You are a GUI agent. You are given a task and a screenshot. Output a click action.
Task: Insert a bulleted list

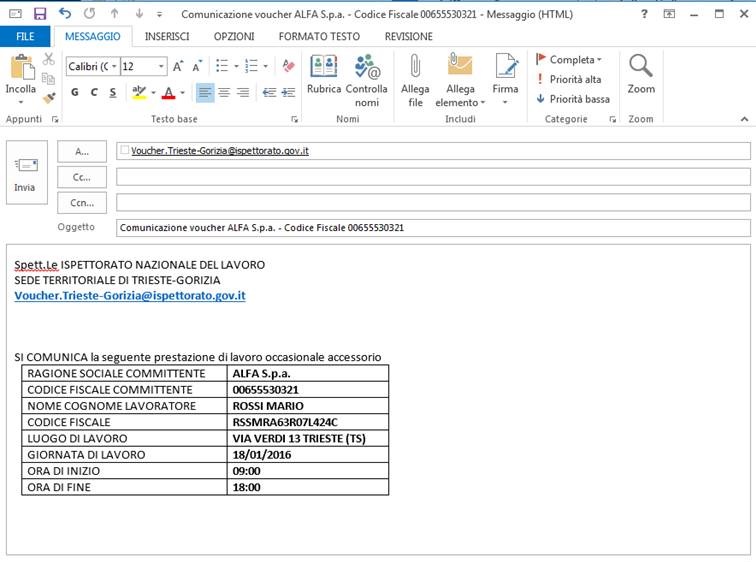coord(222,66)
